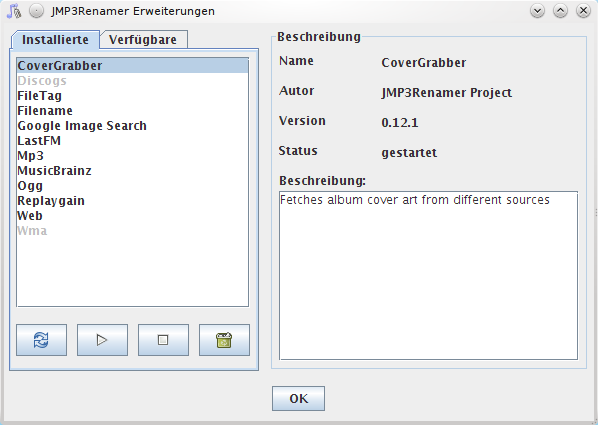This screenshot has width=598, height=425.
Task: Confirm dialog with the OK button
Action: [298, 398]
